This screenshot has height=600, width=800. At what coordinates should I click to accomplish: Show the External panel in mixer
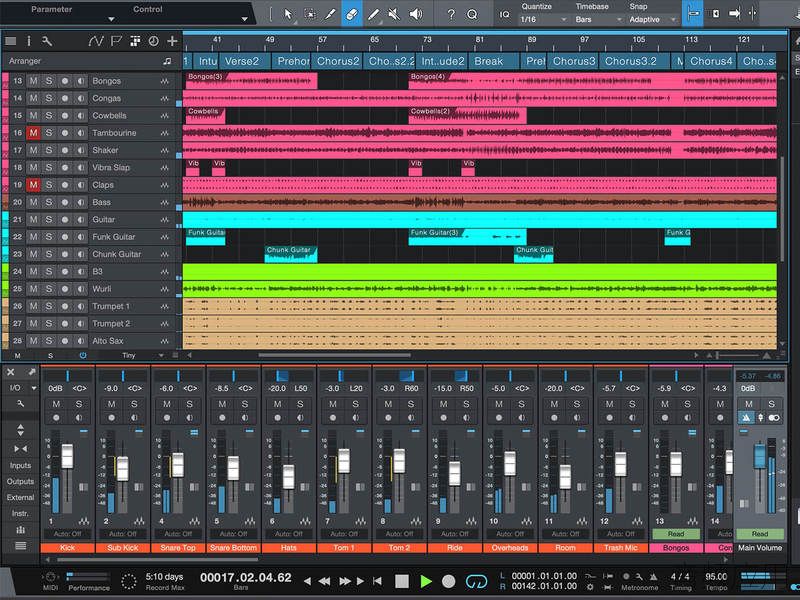20,497
